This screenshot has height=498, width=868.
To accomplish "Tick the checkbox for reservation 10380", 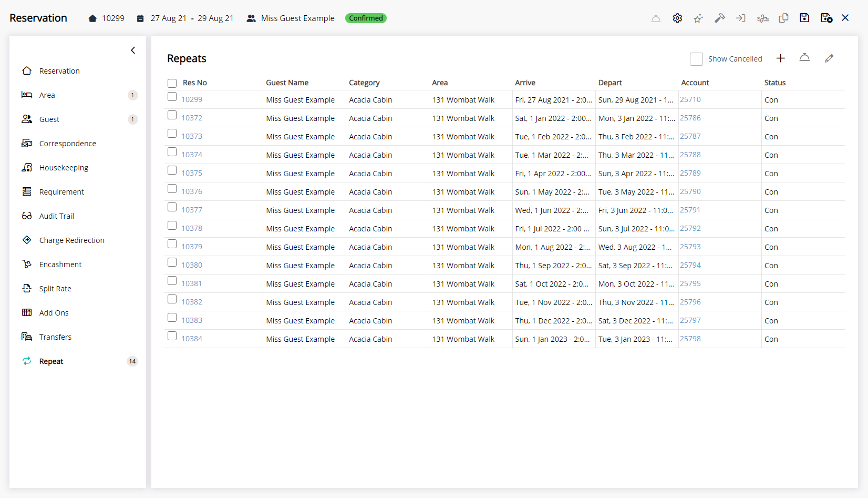I will pyautogui.click(x=172, y=262).
